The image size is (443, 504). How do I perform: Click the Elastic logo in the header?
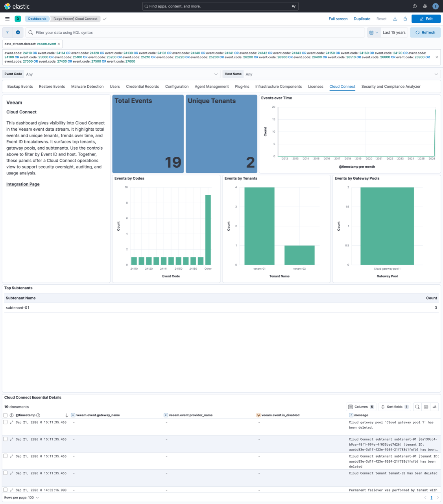click(x=17, y=6)
